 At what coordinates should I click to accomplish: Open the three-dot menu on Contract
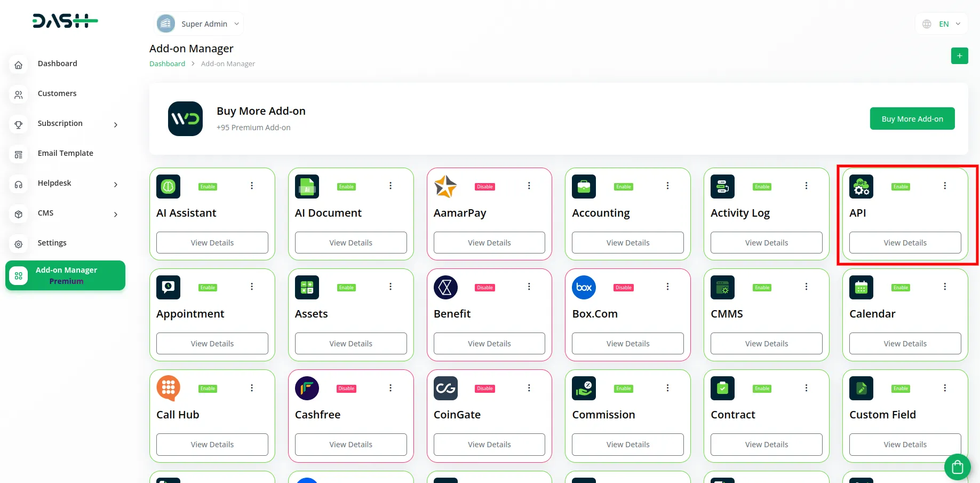pos(806,388)
